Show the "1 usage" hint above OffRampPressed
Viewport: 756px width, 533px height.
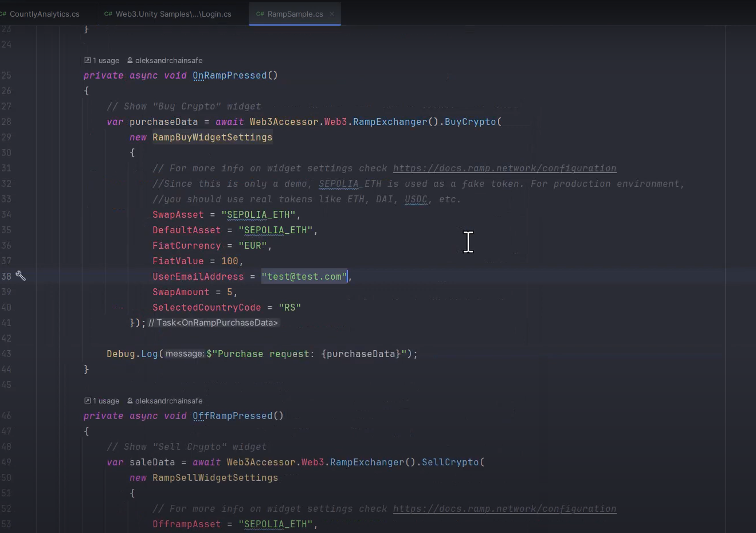point(106,401)
